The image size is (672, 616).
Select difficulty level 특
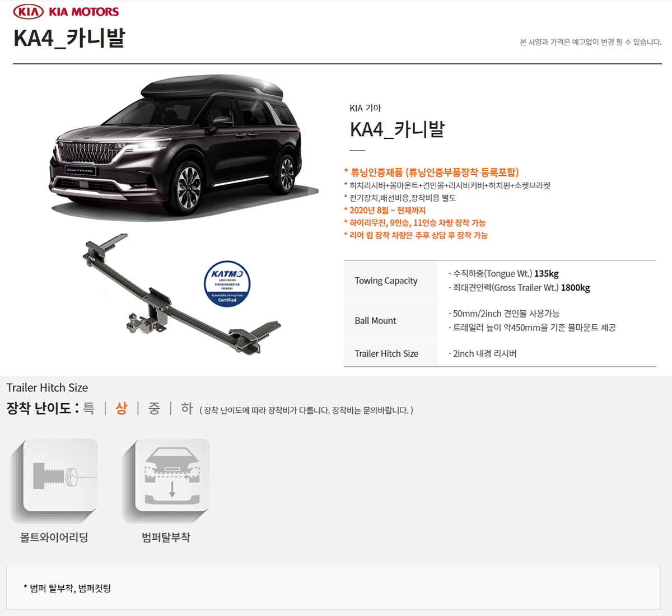point(89,408)
